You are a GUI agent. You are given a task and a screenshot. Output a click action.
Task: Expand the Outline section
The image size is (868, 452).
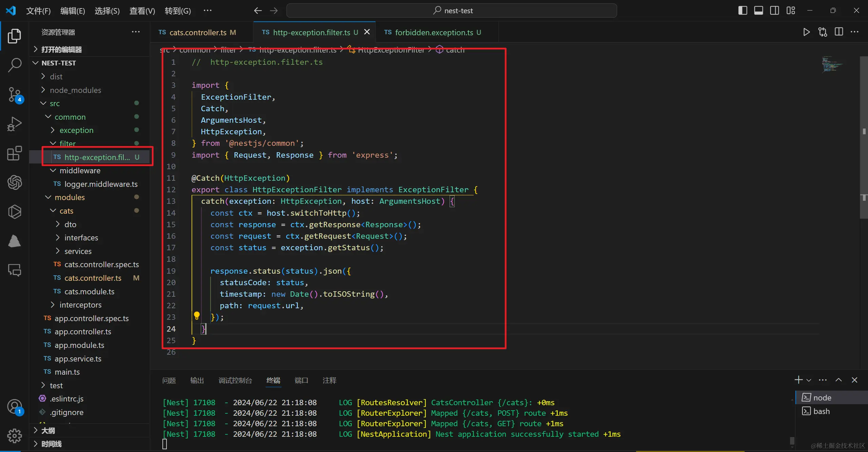point(90,431)
